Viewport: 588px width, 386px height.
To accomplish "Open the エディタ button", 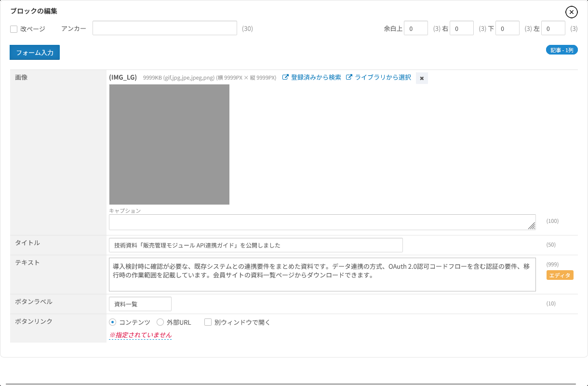I will coord(560,275).
